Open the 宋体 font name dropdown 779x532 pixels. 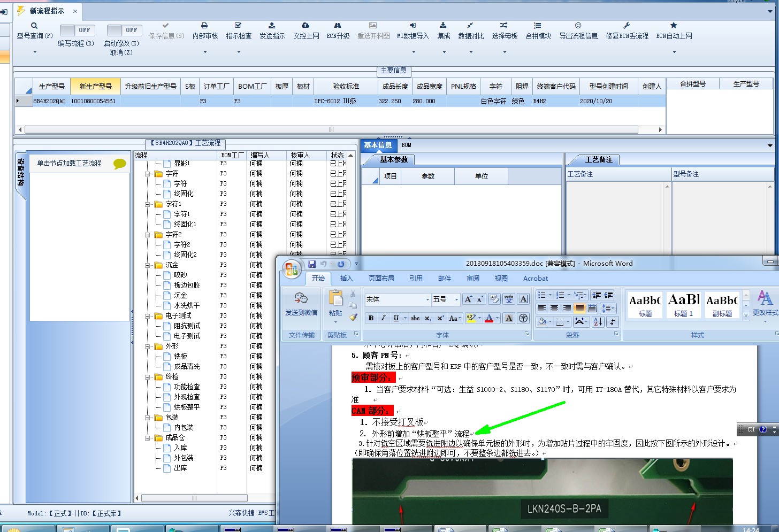coord(427,299)
